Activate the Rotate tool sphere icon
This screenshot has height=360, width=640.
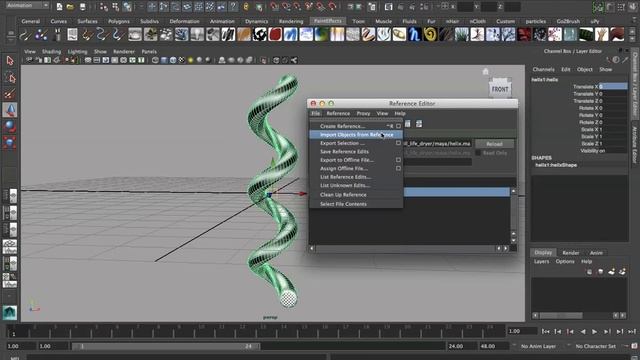point(10,127)
